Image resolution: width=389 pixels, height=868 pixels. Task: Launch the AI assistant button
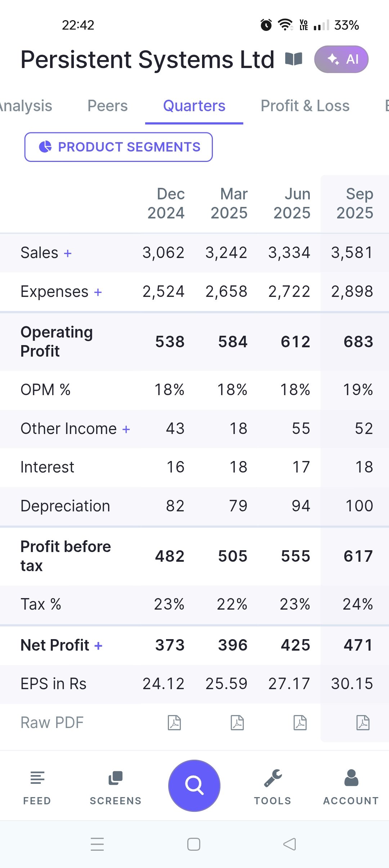(x=341, y=59)
